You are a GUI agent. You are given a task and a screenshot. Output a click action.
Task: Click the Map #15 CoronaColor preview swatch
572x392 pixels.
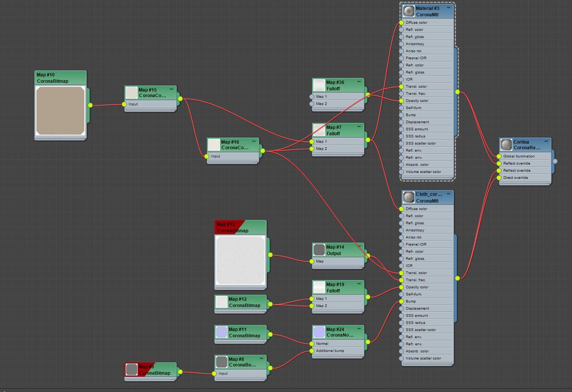coord(132,93)
